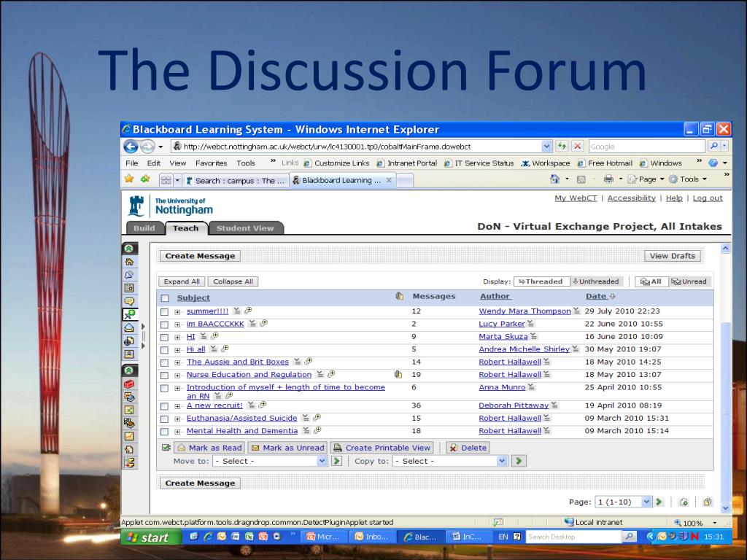
Task: Click the attachment paperclip icon on Nurse Education row
Action: click(398, 374)
